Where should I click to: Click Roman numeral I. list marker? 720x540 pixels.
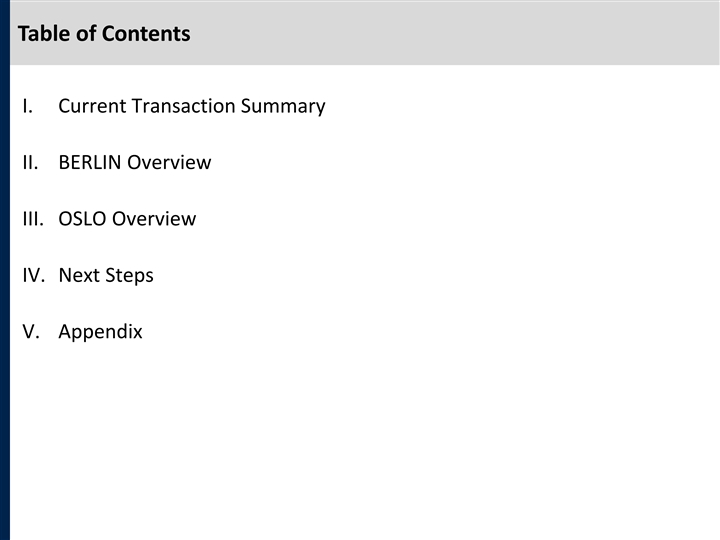tap(27, 106)
